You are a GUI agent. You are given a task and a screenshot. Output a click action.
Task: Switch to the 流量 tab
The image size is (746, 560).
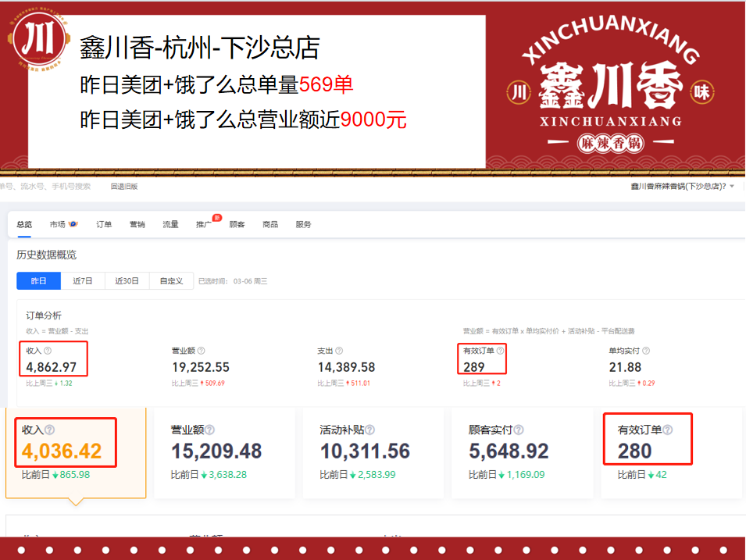click(x=170, y=225)
